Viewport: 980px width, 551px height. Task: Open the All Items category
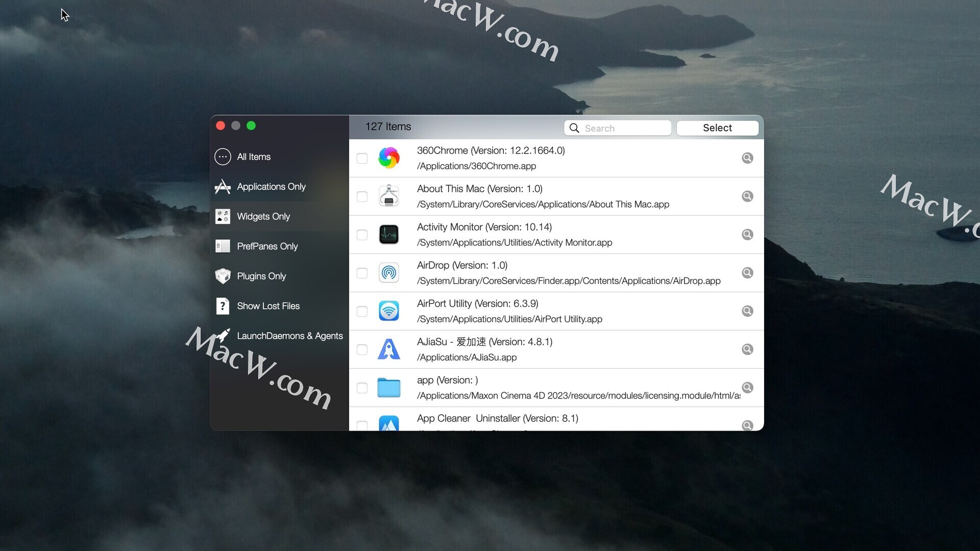pyautogui.click(x=279, y=157)
